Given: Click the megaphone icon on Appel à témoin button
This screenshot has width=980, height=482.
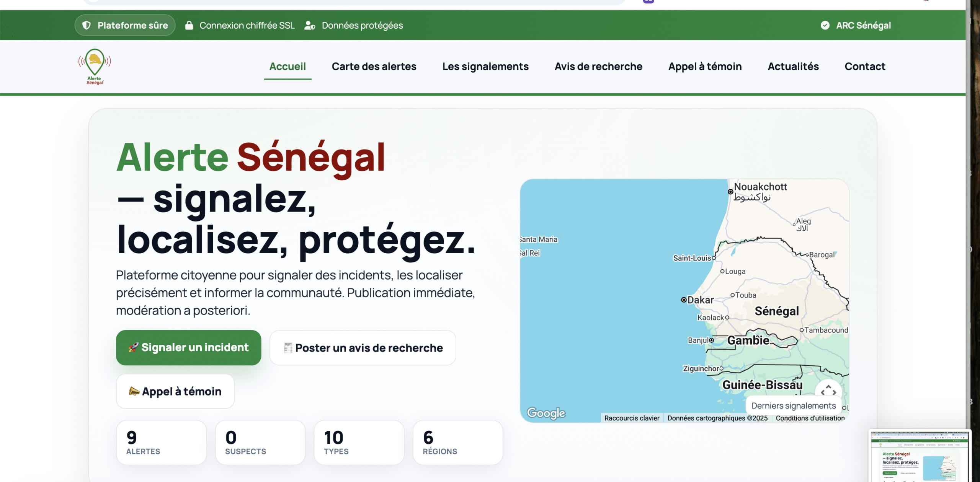Looking at the screenshot, I should pos(134,391).
